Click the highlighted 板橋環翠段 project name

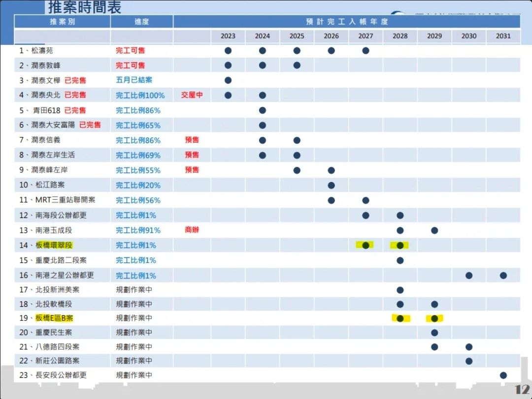[54, 245]
